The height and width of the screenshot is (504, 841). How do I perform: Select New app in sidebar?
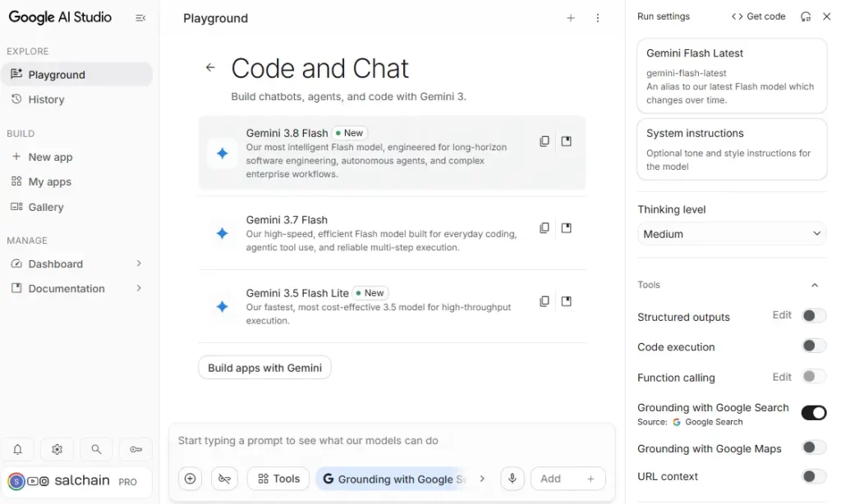(x=76, y=157)
